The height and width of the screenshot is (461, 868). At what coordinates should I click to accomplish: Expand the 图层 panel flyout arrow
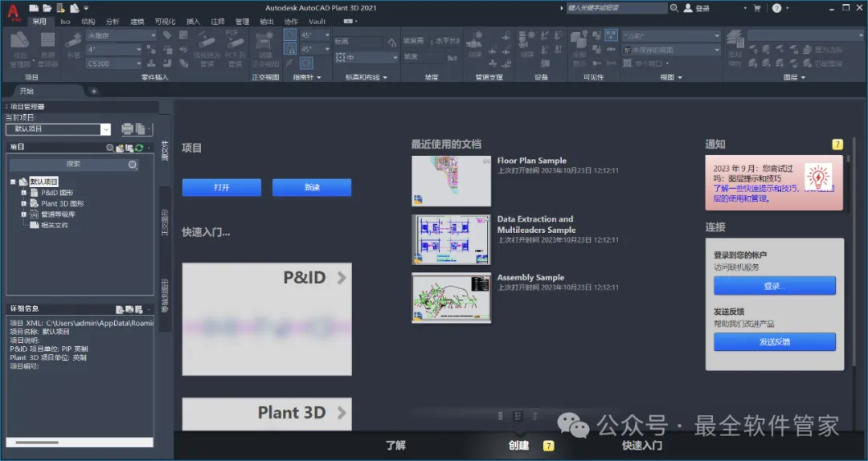803,77
